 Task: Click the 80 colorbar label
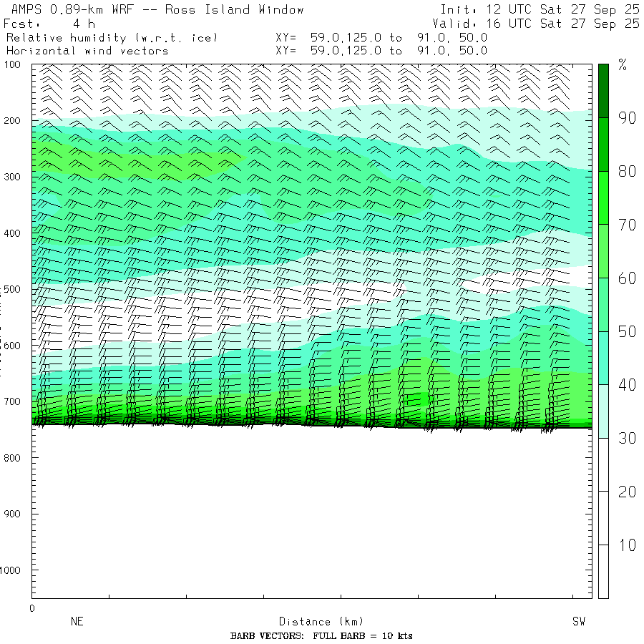pyautogui.click(x=627, y=172)
